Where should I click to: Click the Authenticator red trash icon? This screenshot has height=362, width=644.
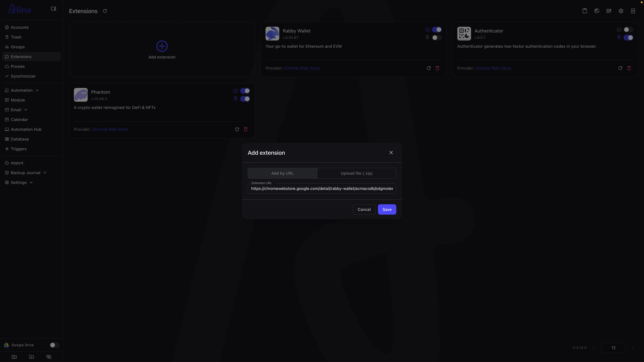(x=629, y=68)
